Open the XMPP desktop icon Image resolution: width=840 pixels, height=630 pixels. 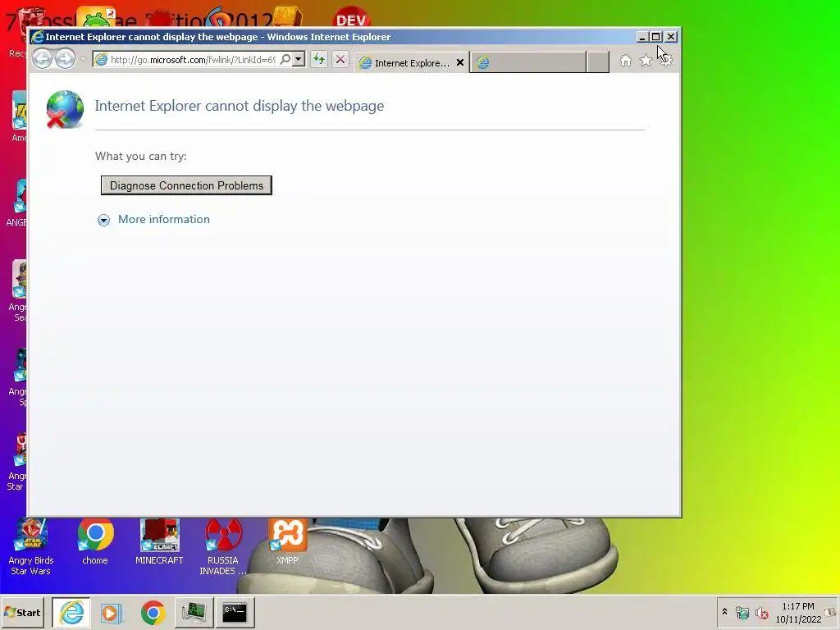click(x=287, y=541)
